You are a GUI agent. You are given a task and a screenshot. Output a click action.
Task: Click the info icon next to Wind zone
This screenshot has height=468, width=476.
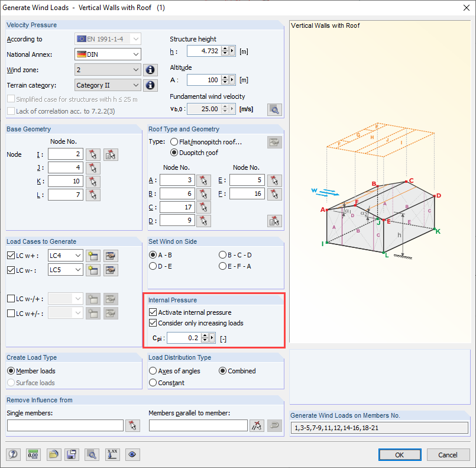(150, 69)
